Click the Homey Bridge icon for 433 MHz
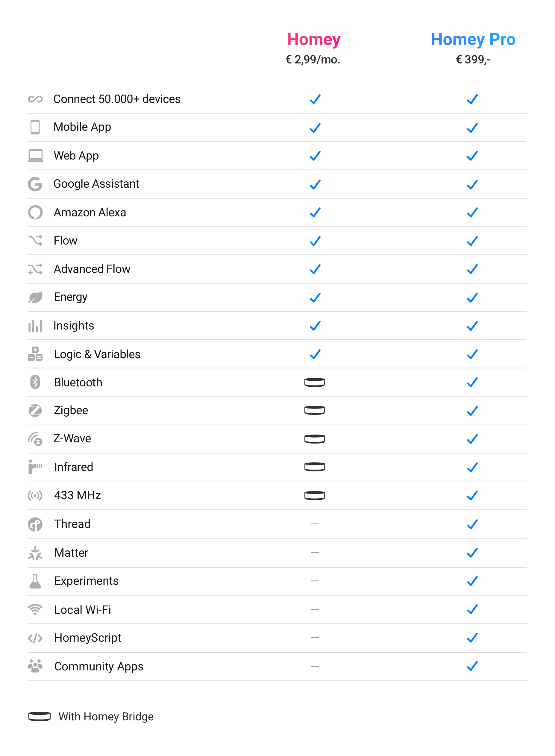 pos(314,495)
